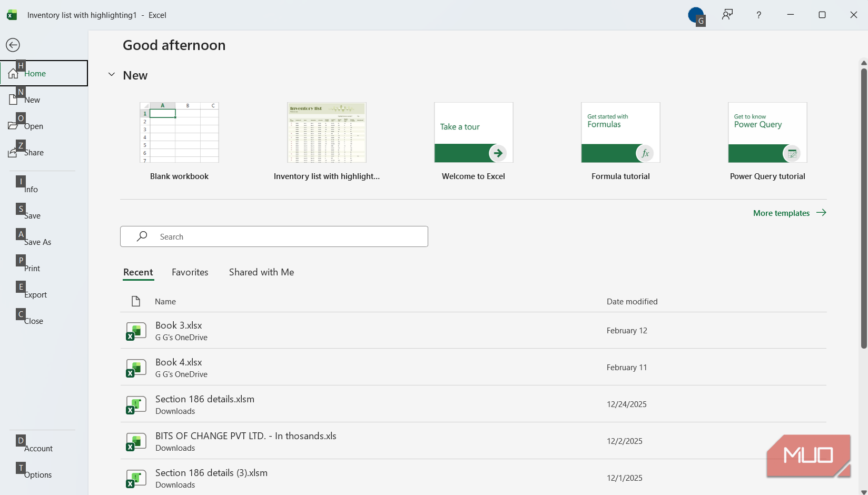Maximize the Excel window
Screen dimensions: 868x495
[822, 15]
